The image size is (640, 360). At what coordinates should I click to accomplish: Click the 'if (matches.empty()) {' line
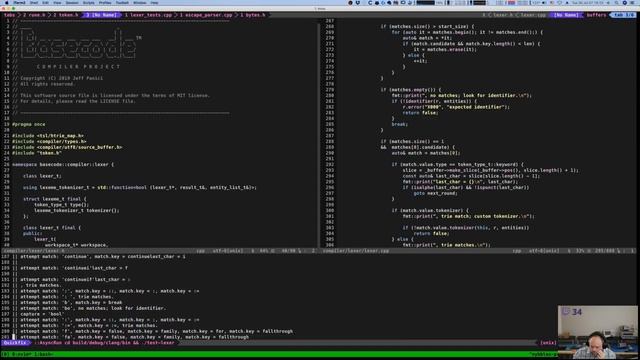click(x=411, y=89)
